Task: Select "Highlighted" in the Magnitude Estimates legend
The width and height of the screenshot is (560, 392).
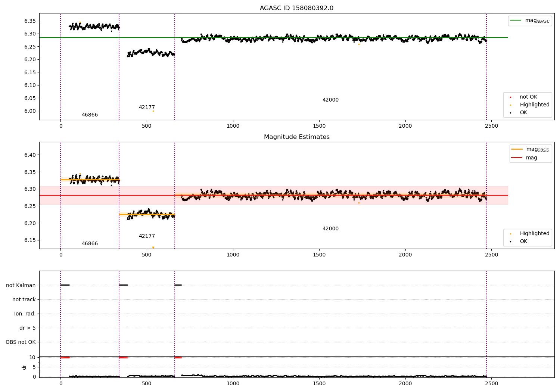Action: 535,234
